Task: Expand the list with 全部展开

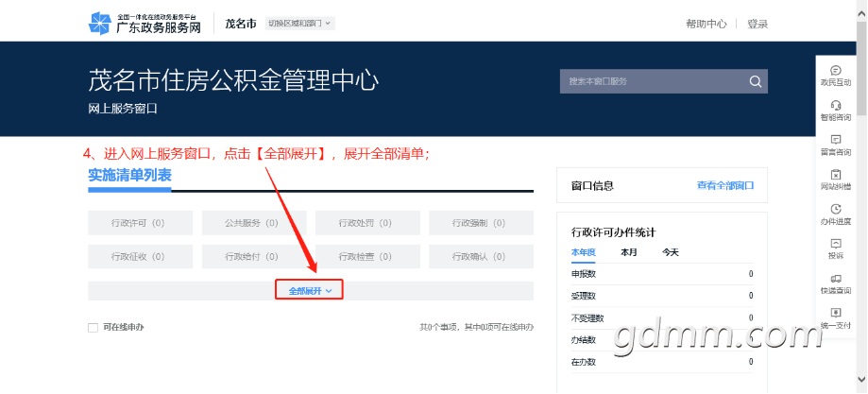Action: [x=310, y=290]
